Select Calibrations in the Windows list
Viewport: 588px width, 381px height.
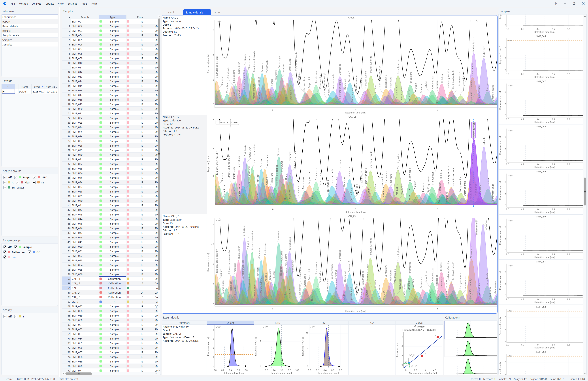click(x=30, y=17)
